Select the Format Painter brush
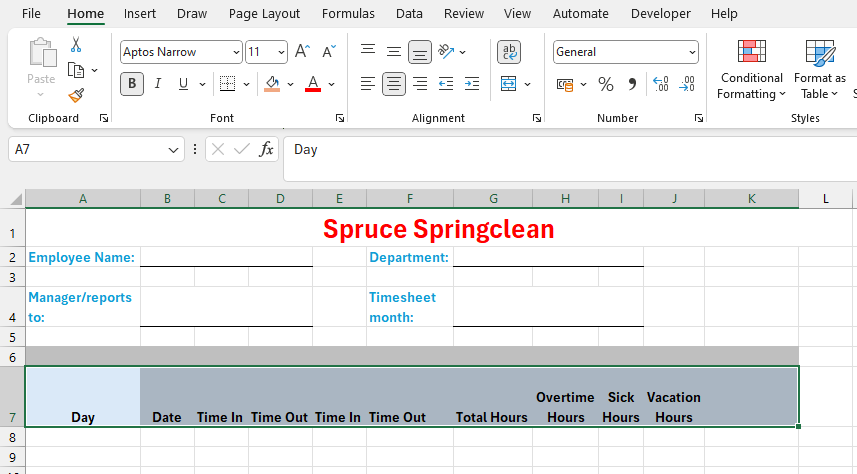Screen dimensions: 857x474 coord(76,95)
